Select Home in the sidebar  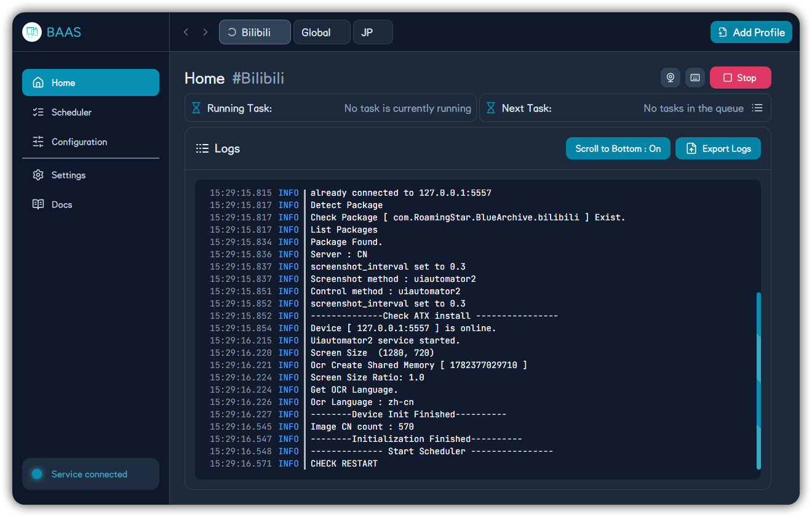click(x=90, y=82)
